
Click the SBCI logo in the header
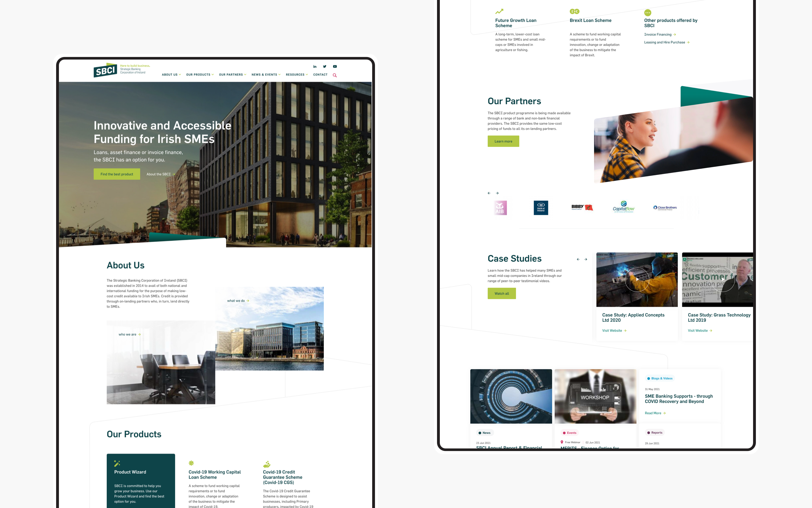click(x=122, y=70)
